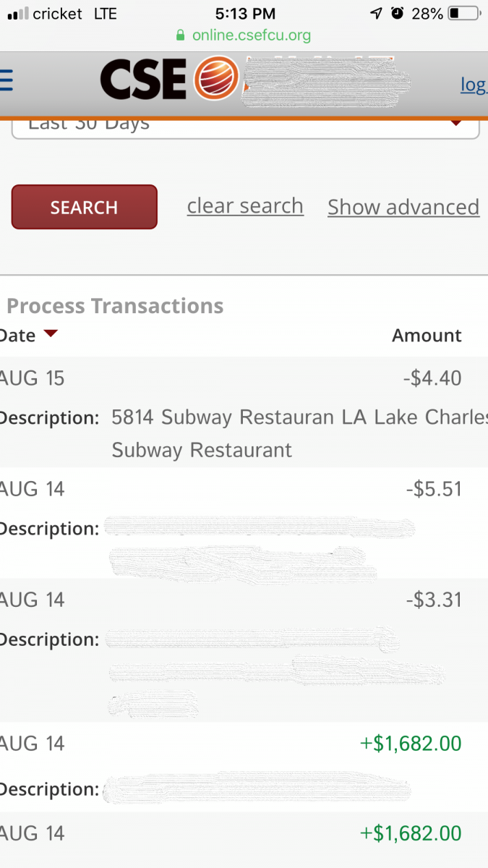Tap the green padlock icon
488x868 pixels.
[x=181, y=35]
